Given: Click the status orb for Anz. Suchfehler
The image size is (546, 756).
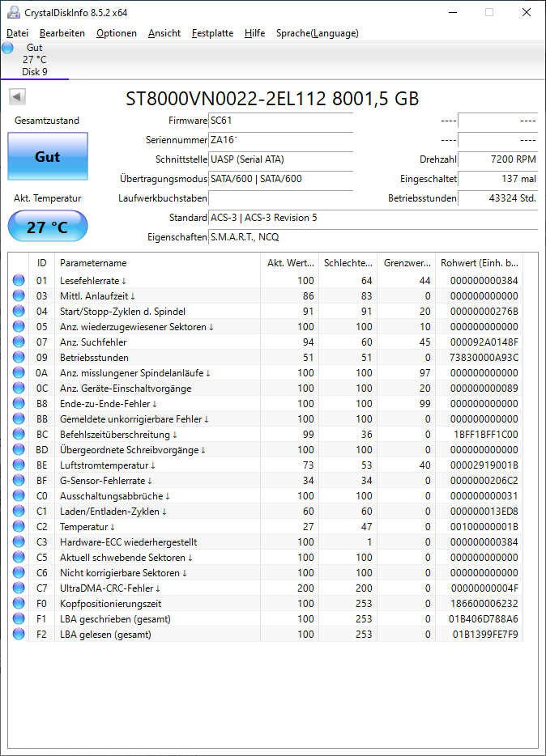Looking at the screenshot, I should point(19,342).
